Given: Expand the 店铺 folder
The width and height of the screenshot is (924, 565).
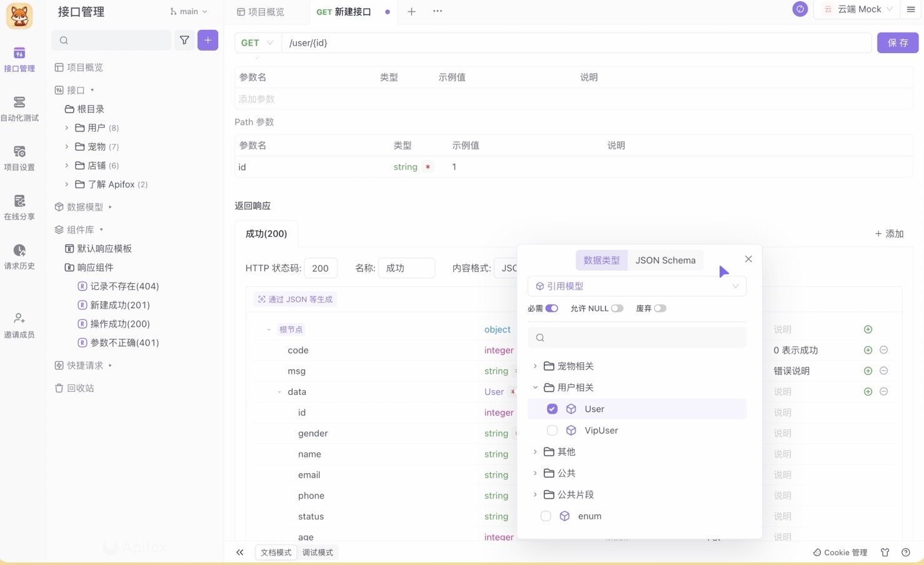Looking at the screenshot, I should 67,165.
